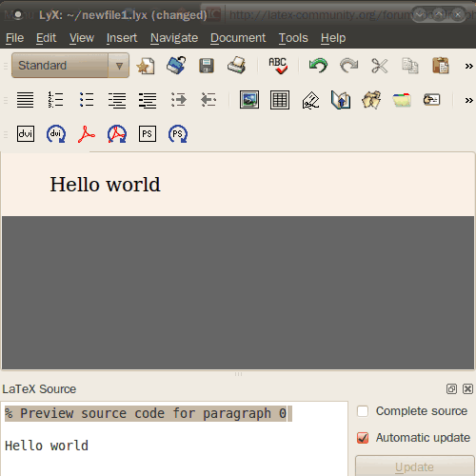This screenshot has height=476, width=476.
Task: Expand second toolbar overflow chevron
Action: click(468, 101)
